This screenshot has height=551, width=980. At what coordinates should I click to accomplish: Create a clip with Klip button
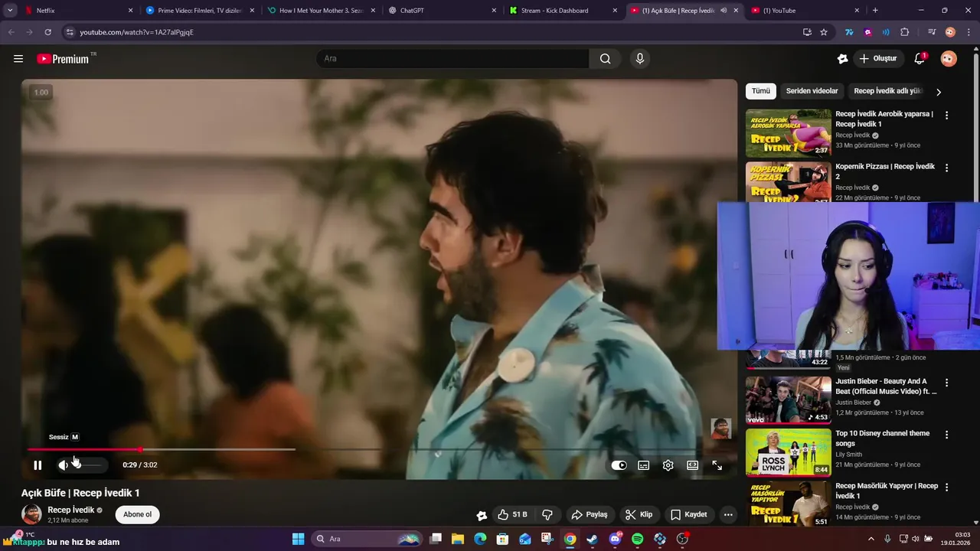[639, 514]
